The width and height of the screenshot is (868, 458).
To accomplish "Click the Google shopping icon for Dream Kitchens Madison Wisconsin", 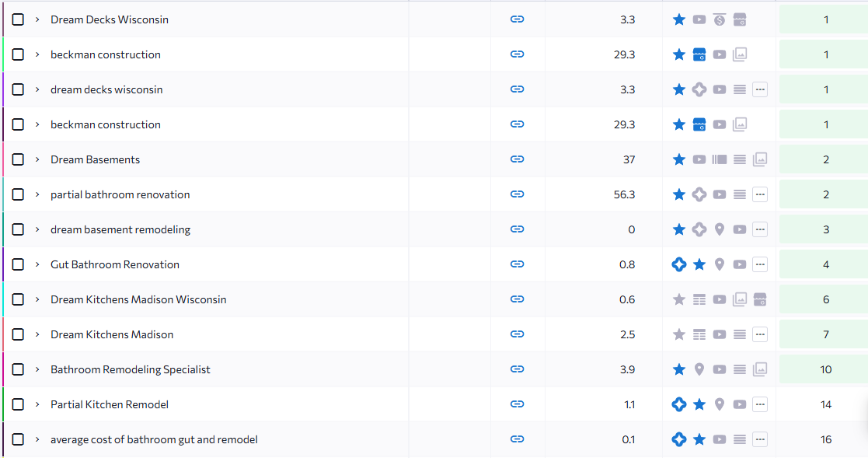I will click(760, 299).
